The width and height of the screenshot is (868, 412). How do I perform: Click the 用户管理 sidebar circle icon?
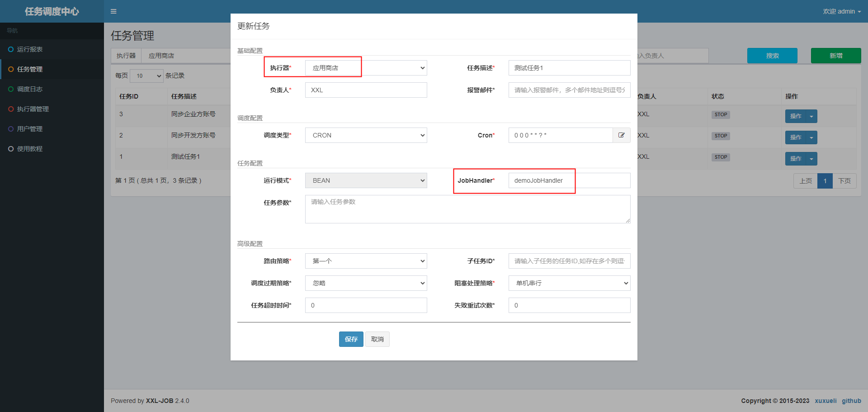[11, 129]
